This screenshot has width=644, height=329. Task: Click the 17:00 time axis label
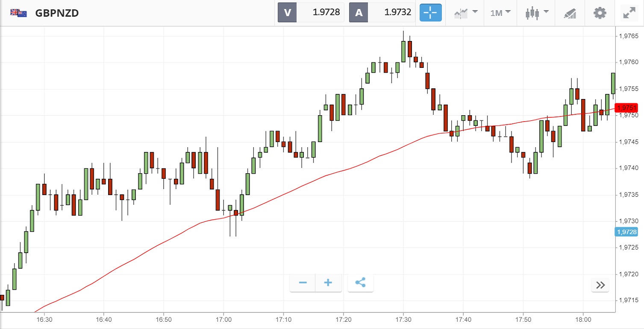[x=223, y=320]
